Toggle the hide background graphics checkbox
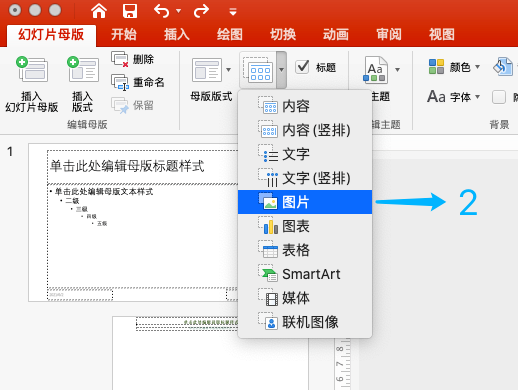Viewport: 518px width, 390px height. pos(499,97)
